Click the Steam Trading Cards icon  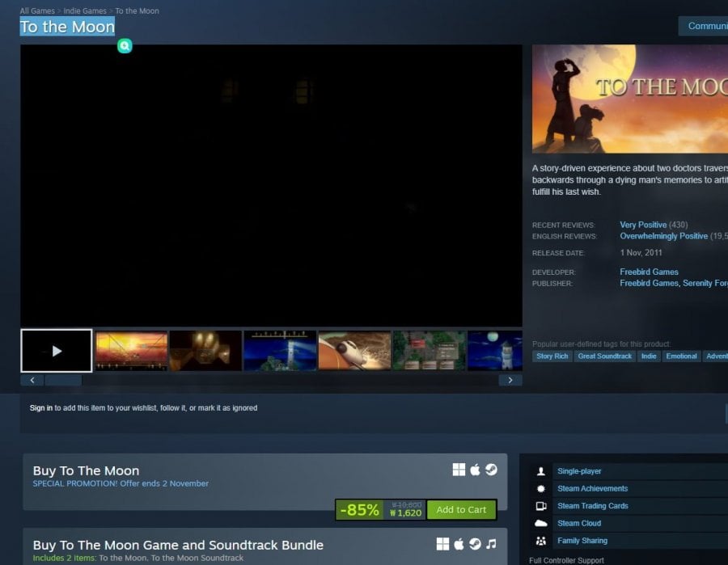point(541,506)
